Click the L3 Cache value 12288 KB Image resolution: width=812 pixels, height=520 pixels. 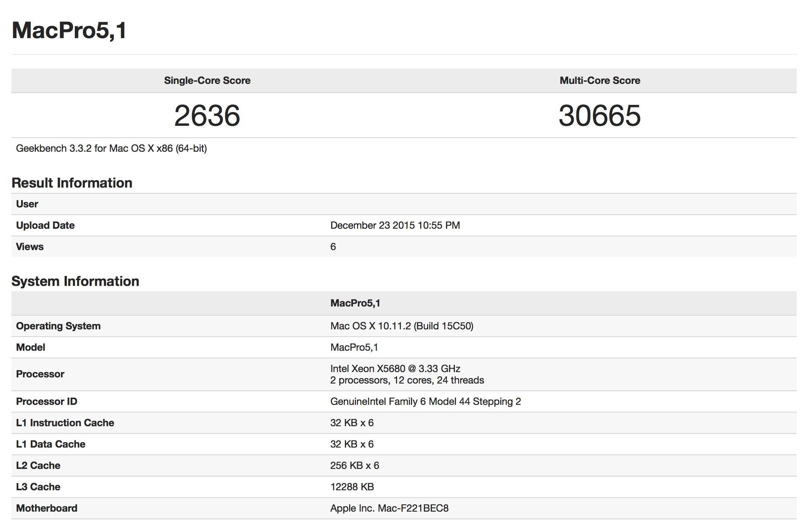(352, 487)
